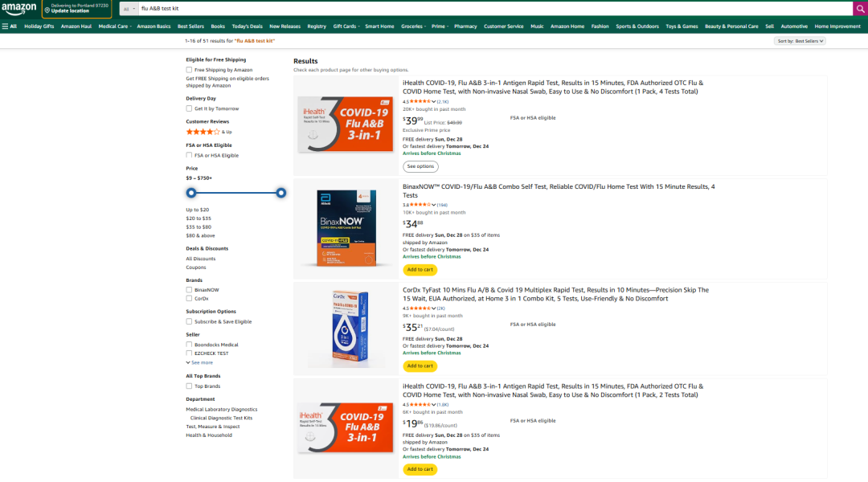Click the maximum price slider handle
868x482 pixels.
281,193
